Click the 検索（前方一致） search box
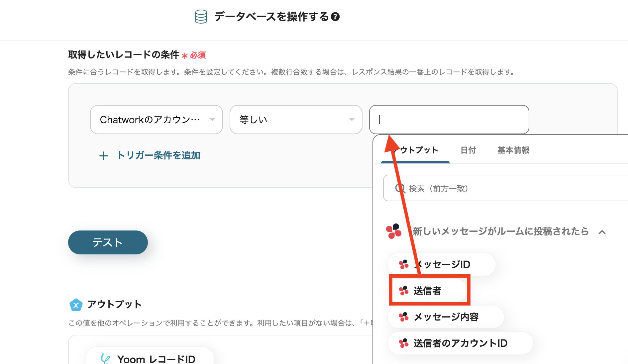 [505, 188]
